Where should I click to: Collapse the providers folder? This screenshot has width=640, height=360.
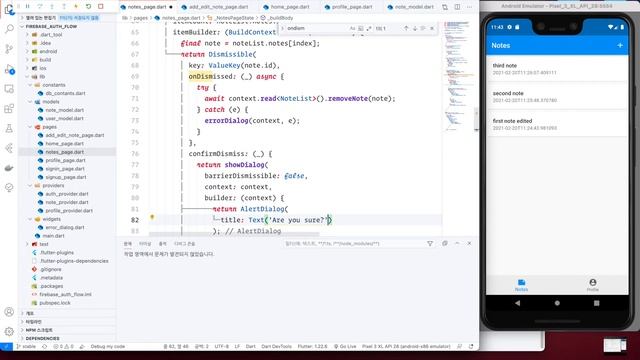(53, 185)
